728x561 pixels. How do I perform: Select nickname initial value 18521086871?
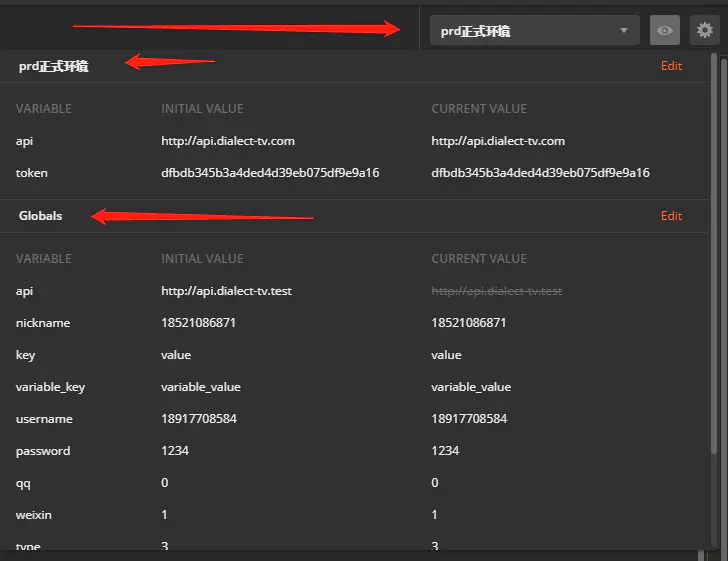tap(199, 323)
